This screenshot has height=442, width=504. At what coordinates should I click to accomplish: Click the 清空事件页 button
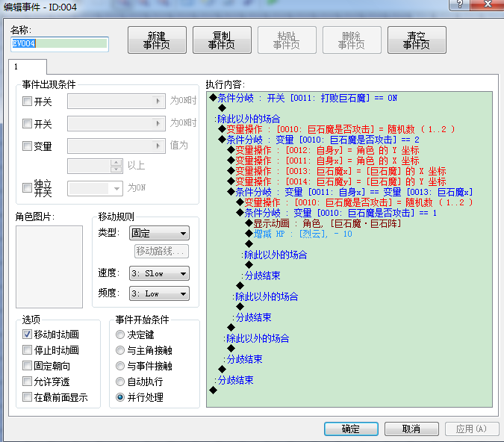click(x=417, y=40)
